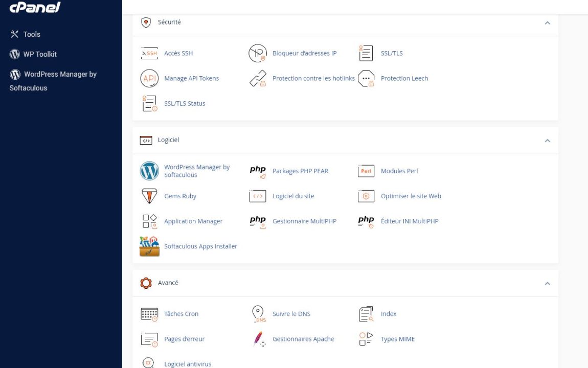This screenshot has height=368, width=588.
Task: Open WP Toolkit in the sidebar
Action: [33, 54]
